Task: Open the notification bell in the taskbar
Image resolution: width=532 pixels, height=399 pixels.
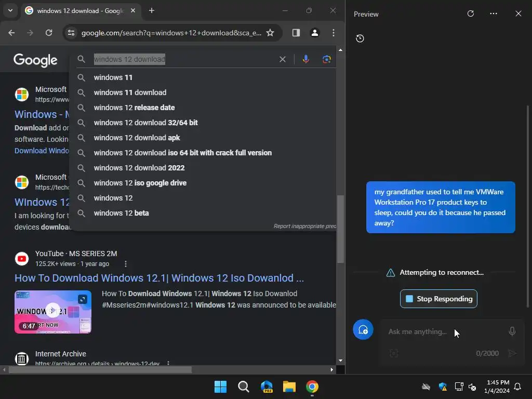Action: (x=518, y=387)
